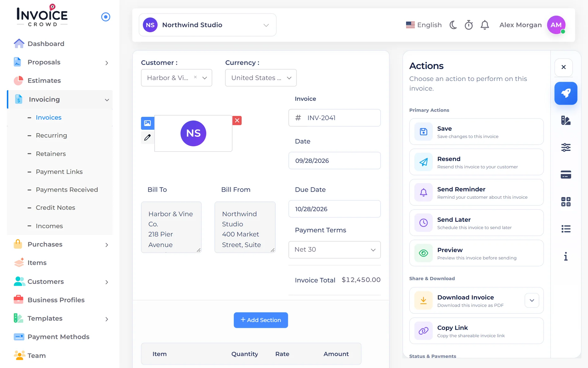This screenshot has height=368, width=588.
Task: Remove the NS logo with red X
Action: (x=237, y=121)
